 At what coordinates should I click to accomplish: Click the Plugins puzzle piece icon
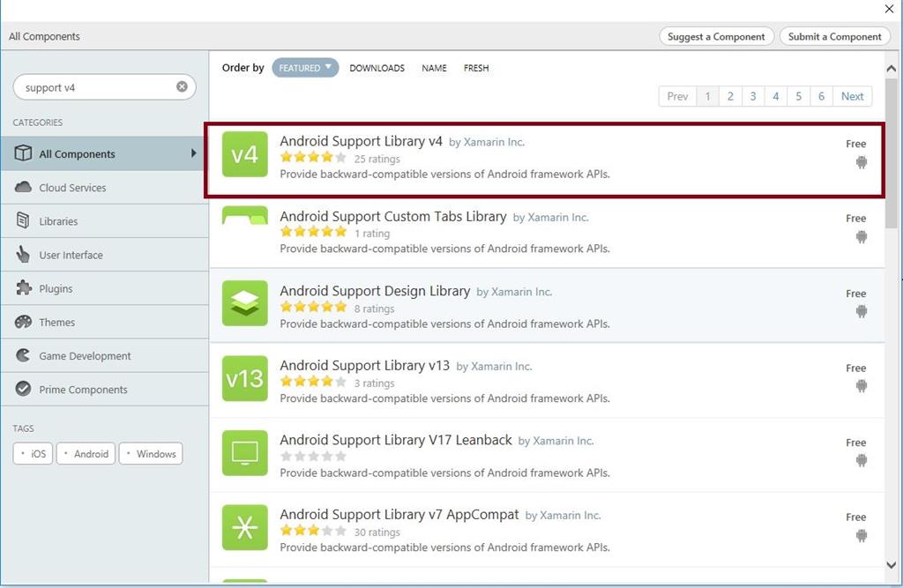(23, 288)
